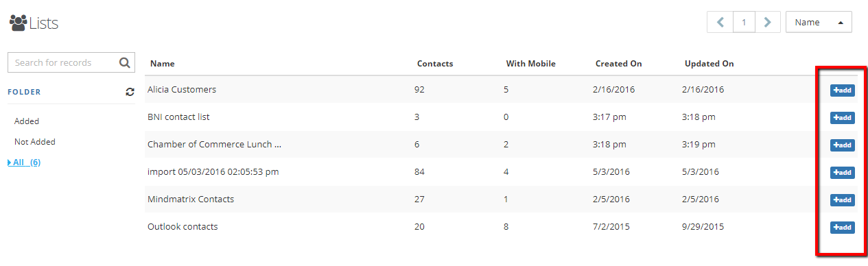Add the Outlook contacts list
The height and width of the screenshot is (266, 868).
click(842, 228)
